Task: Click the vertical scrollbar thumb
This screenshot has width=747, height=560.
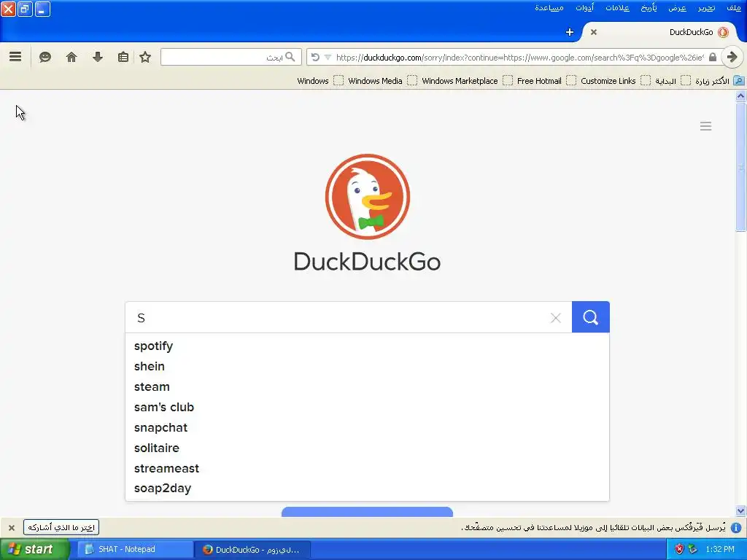Action: pyautogui.click(x=741, y=167)
